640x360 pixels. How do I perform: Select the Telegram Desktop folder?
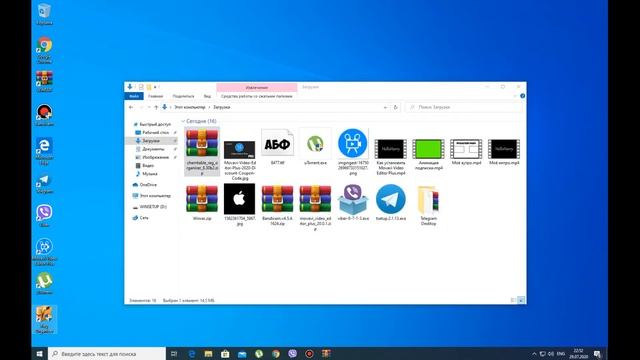[x=428, y=205]
